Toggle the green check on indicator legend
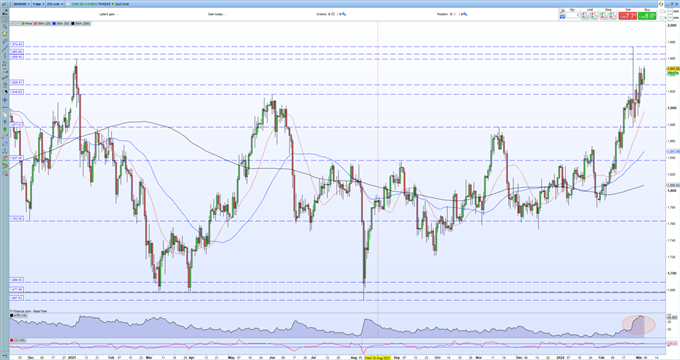Viewport: 680px width, 360px height. (x=17, y=23)
